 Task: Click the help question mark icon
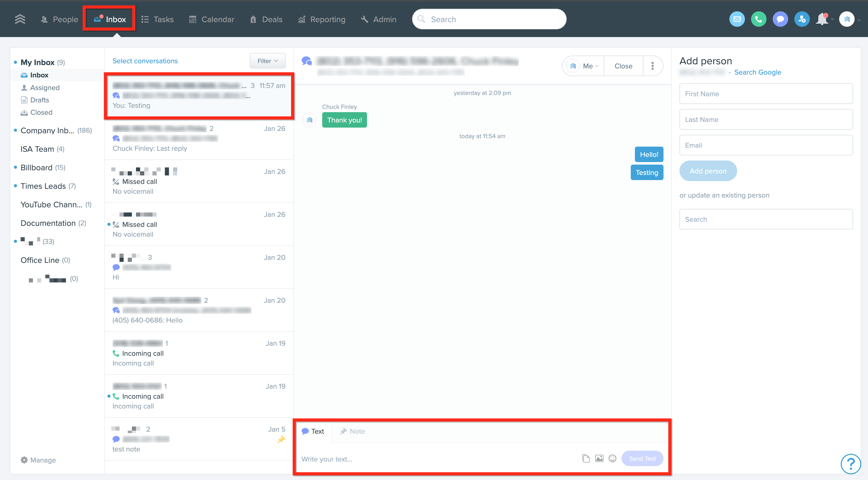click(850, 464)
